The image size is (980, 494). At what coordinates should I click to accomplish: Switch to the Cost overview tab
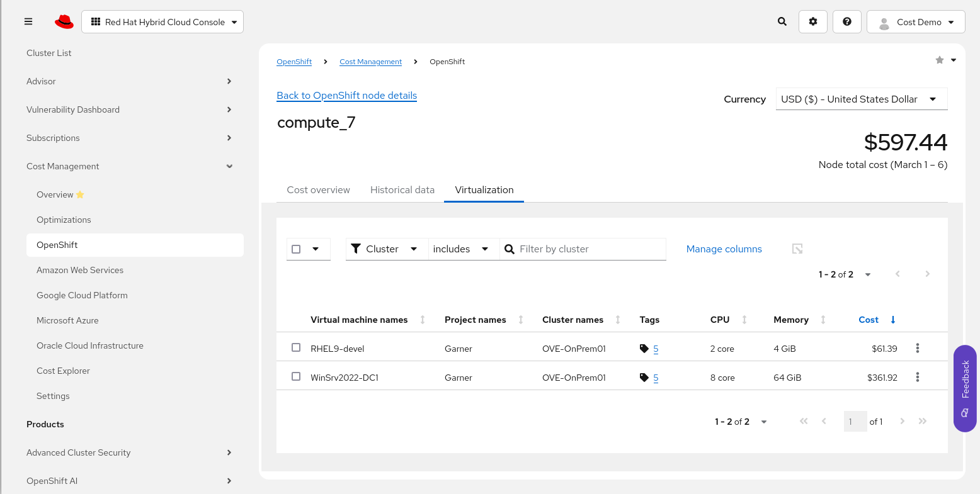(318, 189)
